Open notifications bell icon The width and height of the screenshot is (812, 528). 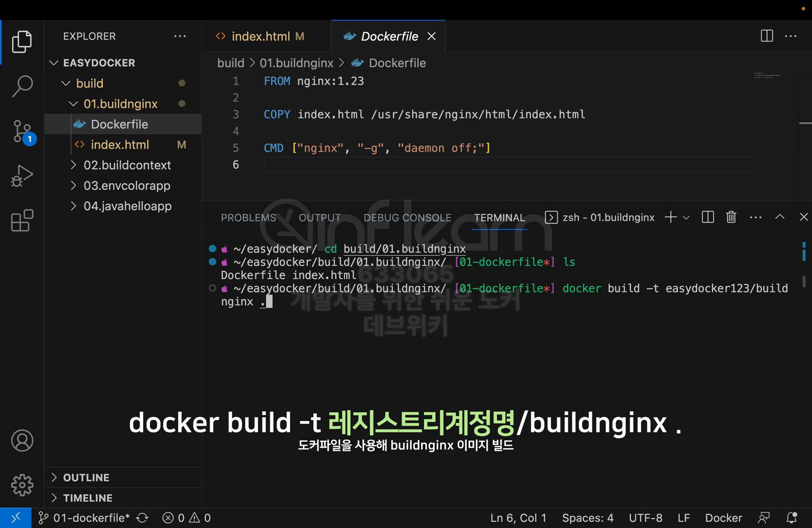coord(791,518)
